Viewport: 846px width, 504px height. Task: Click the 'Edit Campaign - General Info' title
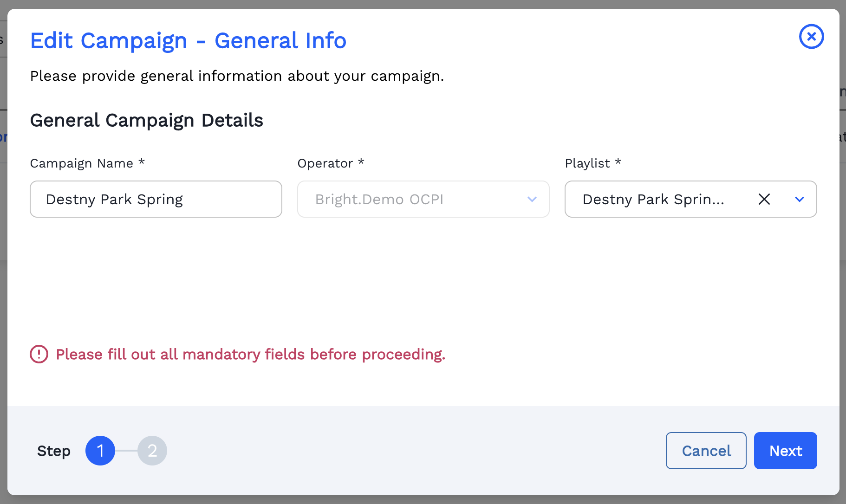click(x=188, y=41)
